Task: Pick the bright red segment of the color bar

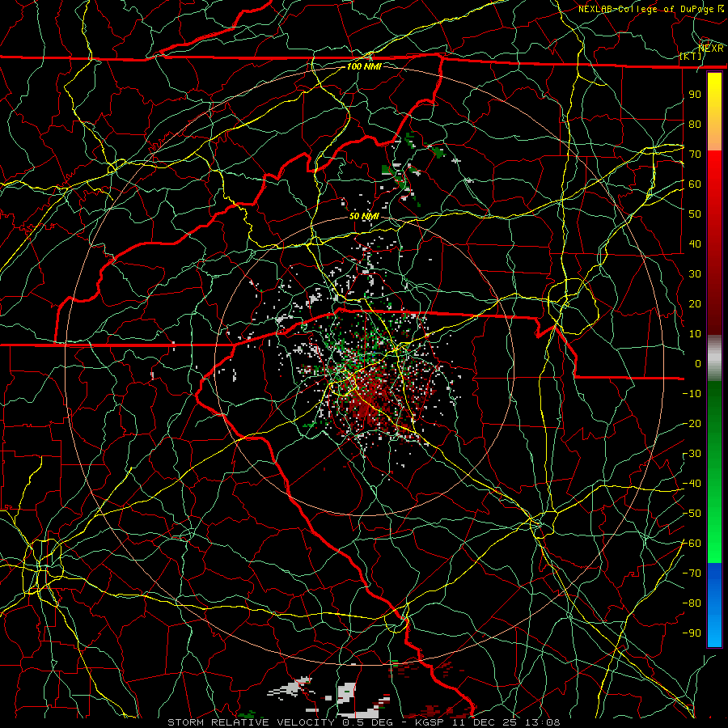Action: pyautogui.click(x=714, y=170)
